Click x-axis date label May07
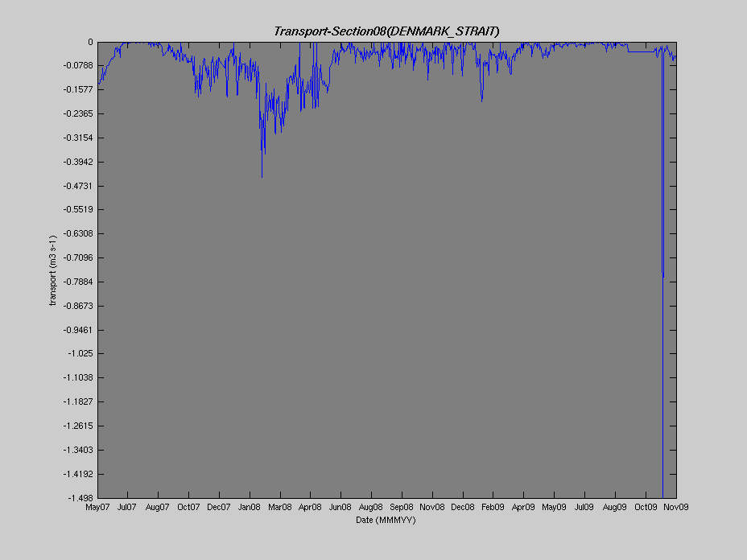Image resolution: width=747 pixels, height=560 pixels. tap(97, 507)
